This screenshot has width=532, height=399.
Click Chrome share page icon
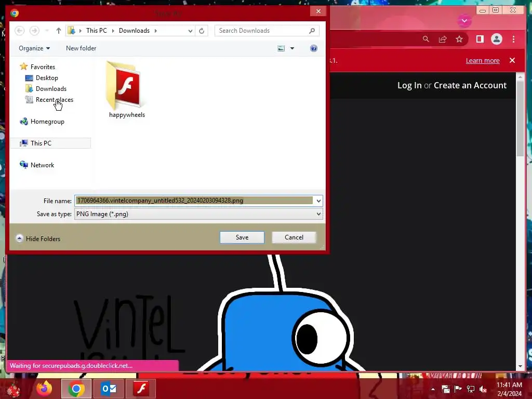point(443,39)
